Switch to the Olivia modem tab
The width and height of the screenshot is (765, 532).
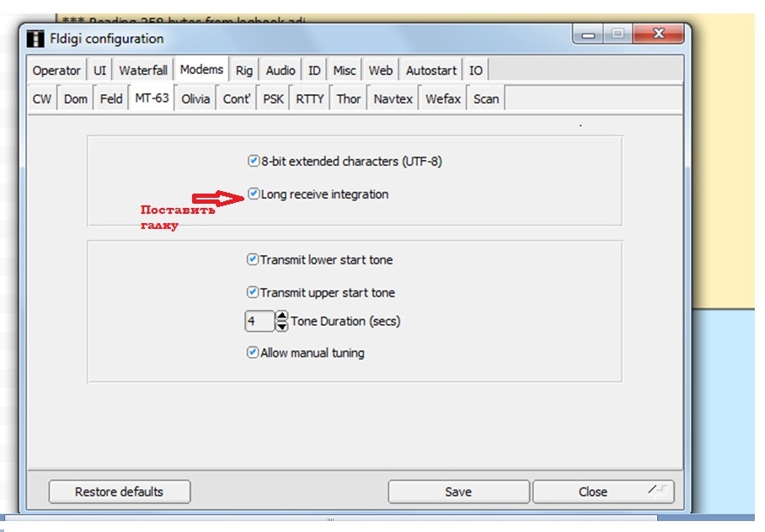(195, 98)
